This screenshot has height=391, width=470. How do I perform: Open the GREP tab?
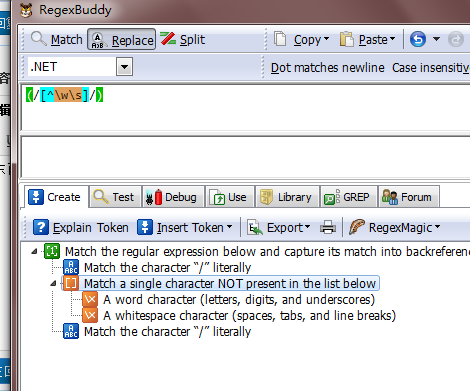click(x=348, y=197)
